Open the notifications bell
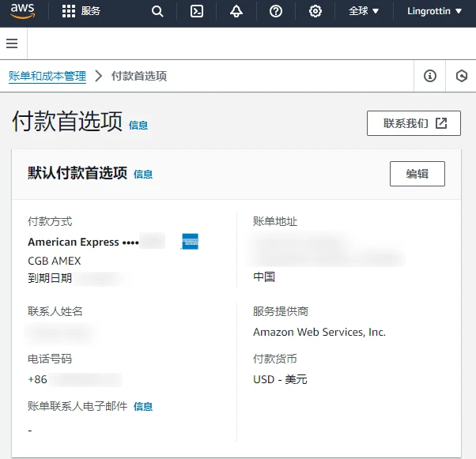Screen dimensions: 476x459 pos(236,11)
